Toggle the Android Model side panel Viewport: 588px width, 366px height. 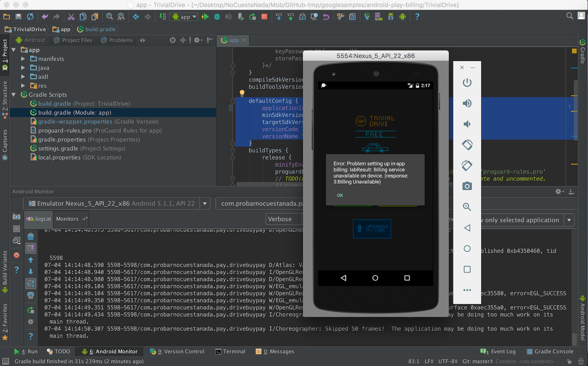582,318
